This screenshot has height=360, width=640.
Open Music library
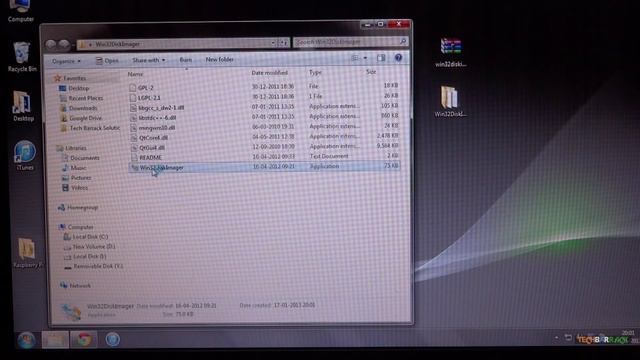(74, 168)
